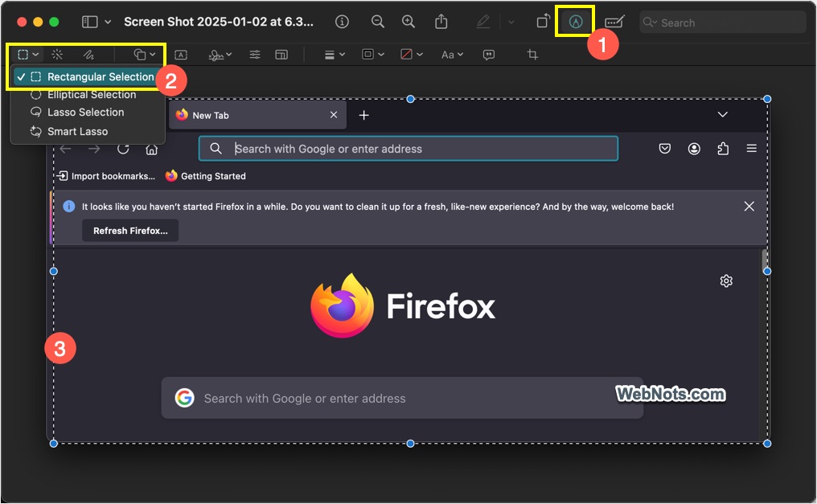The image size is (817, 504).
Task: Open a new Firefox tab with plus
Action: tap(363, 115)
